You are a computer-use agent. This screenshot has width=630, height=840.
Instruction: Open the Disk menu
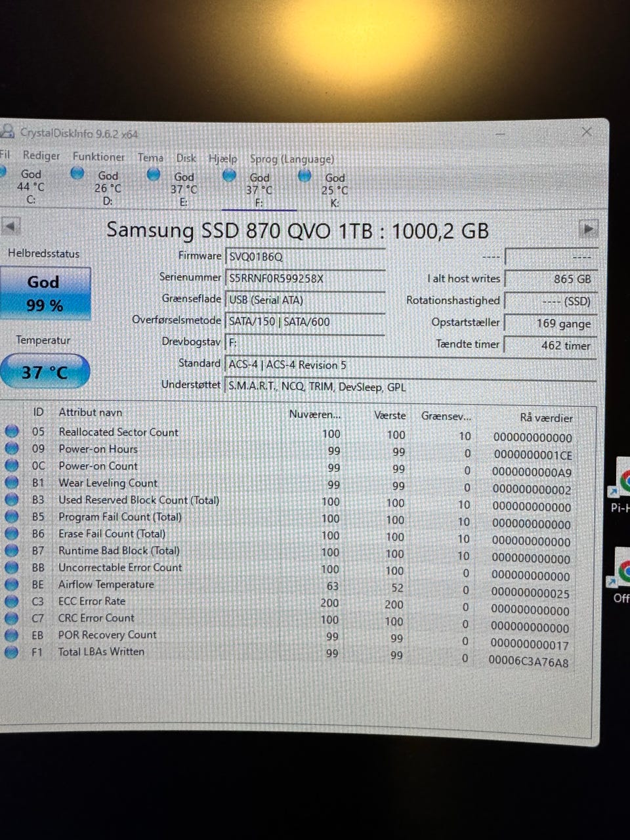point(186,158)
